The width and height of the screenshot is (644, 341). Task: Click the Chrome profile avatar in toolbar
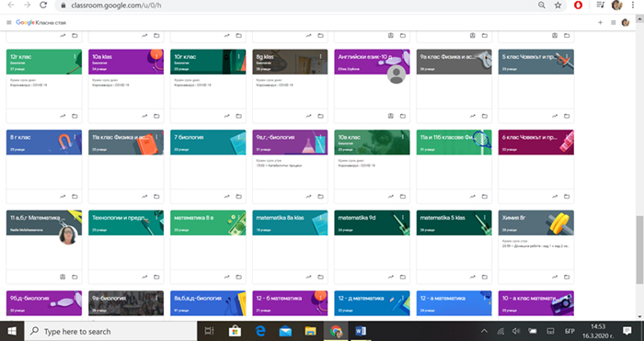click(616, 6)
